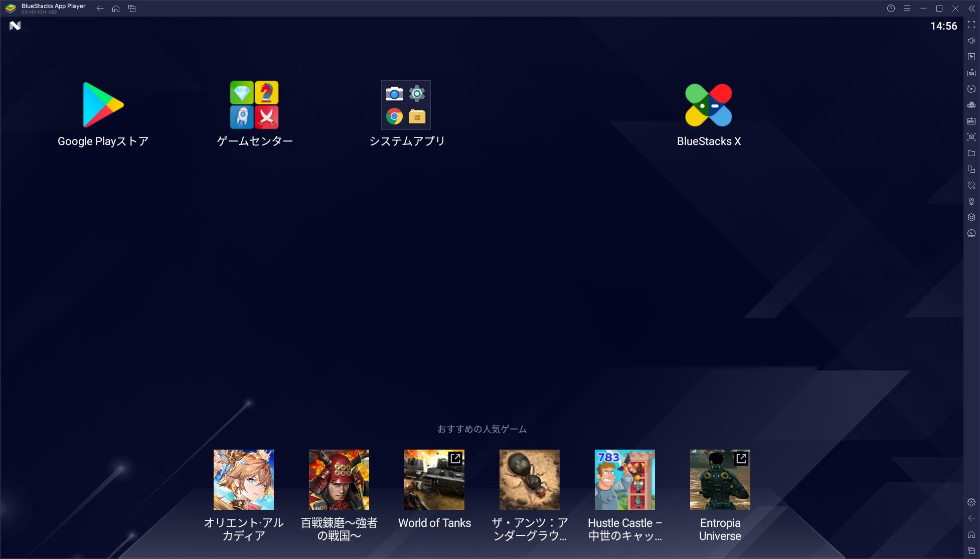Click BlueStacks back navigation button
Viewport: 980px width, 559px height.
(101, 8)
